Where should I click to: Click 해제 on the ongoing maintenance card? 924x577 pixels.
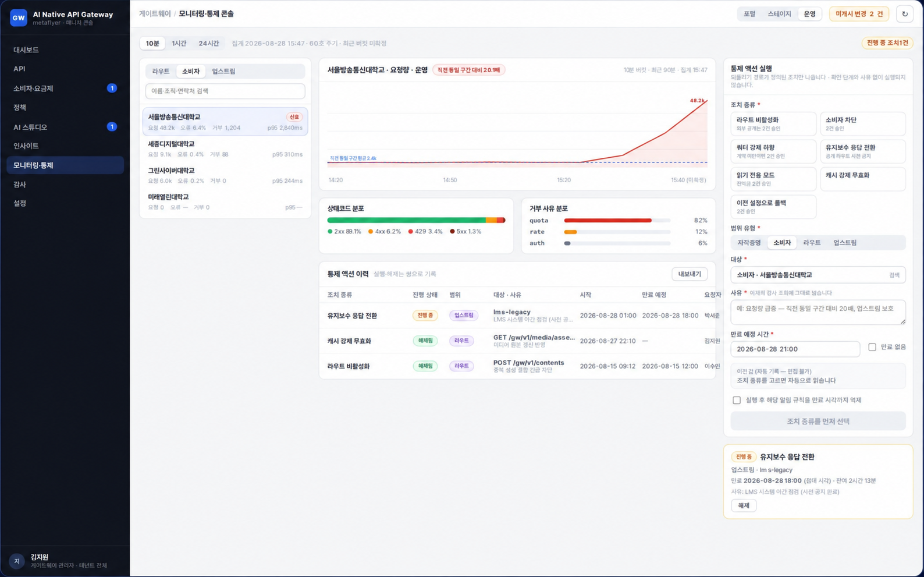click(744, 505)
